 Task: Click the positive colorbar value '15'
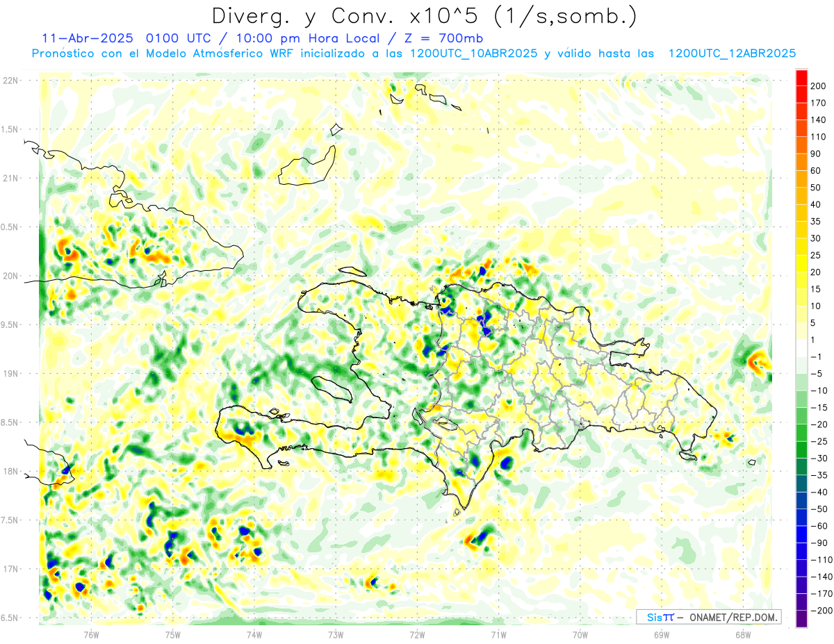coord(816,289)
